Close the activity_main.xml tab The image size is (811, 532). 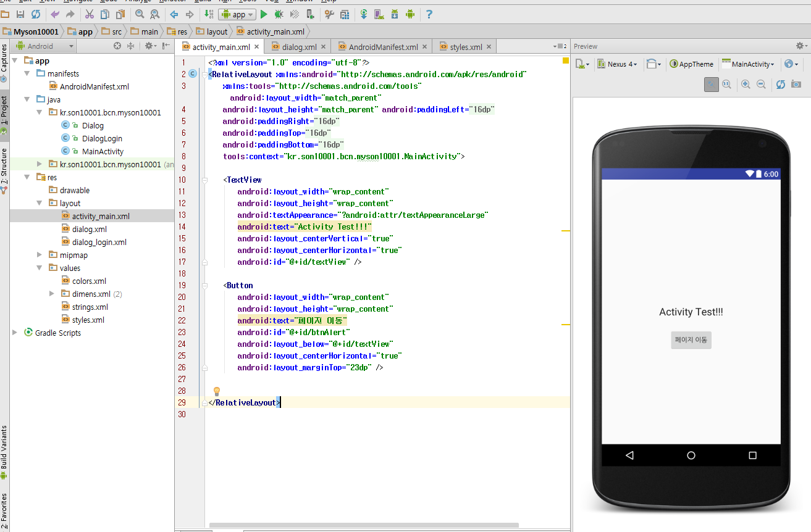tap(258, 46)
